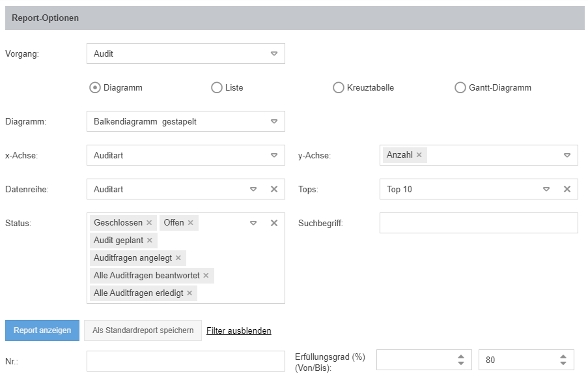Select the Diagramm radio button
Screen dimensions: 588x380
(x=94, y=87)
